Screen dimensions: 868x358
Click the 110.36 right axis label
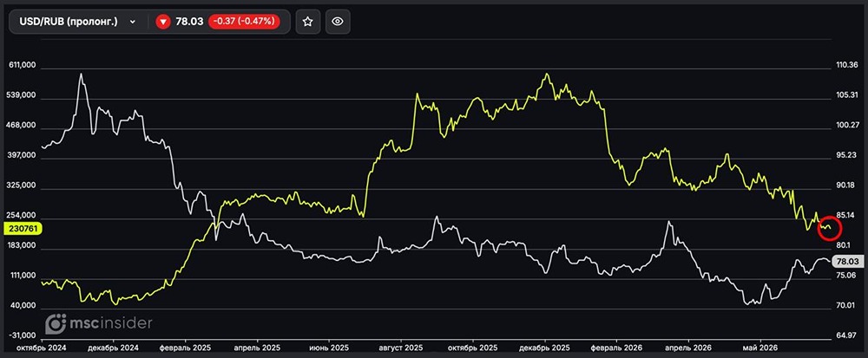pos(846,65)
